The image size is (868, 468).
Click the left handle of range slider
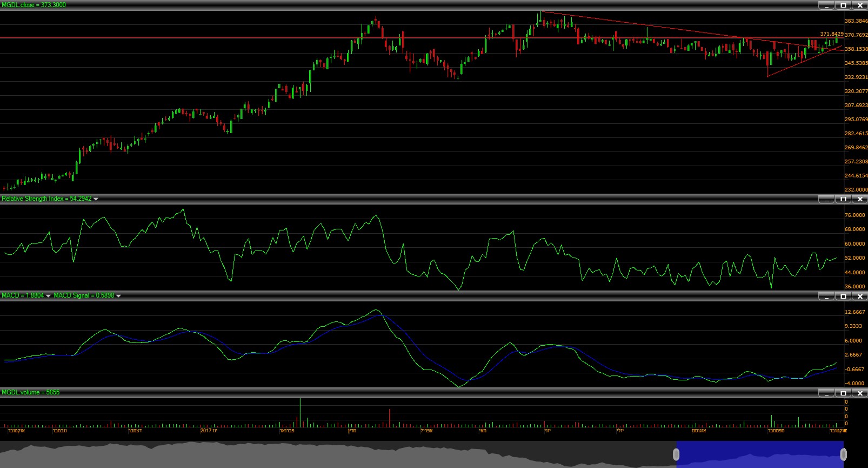676,454
